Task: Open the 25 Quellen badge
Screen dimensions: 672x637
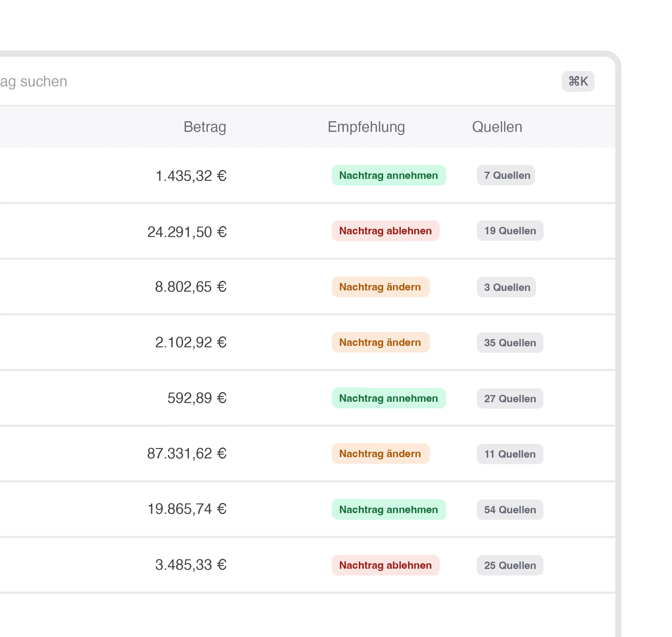Action: coord(510,565)
